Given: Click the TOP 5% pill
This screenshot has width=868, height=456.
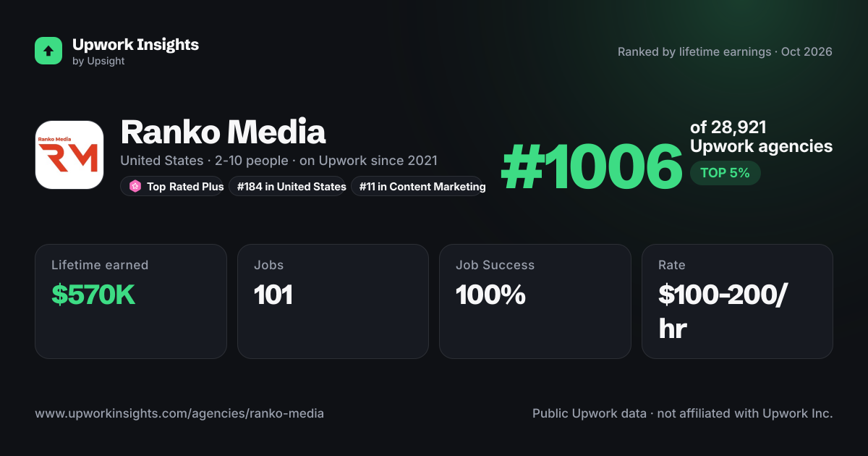Looking at the screenshot, I should tap(725, 173).
